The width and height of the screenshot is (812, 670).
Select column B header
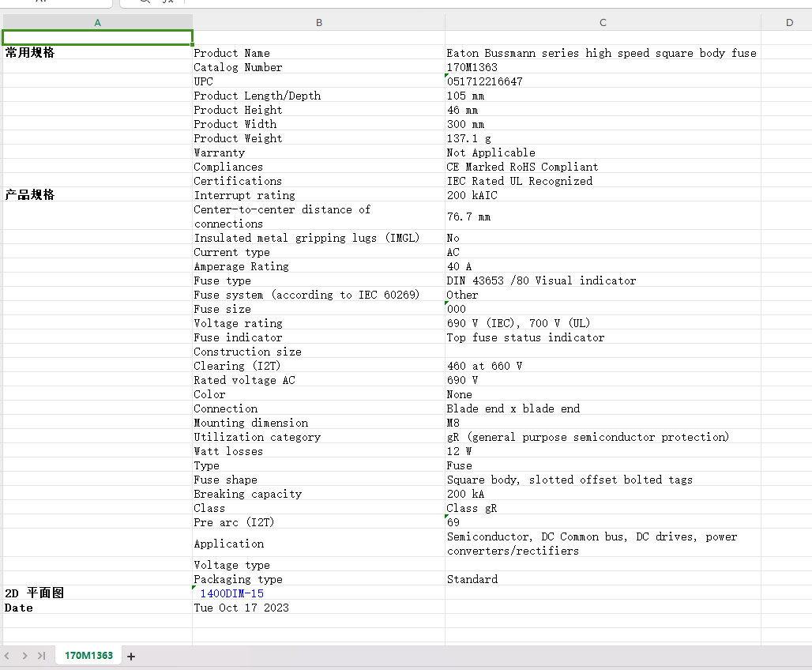pyautogui.click(x=319, y=22)
